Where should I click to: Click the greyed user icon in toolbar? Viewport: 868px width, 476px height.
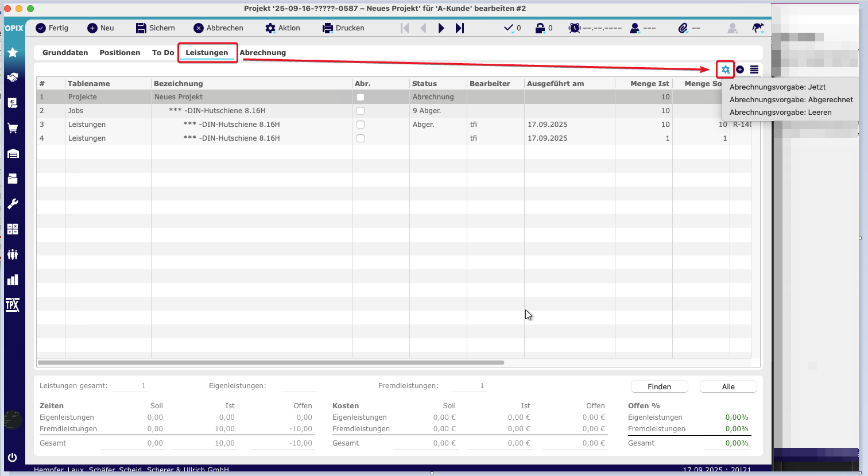[x=733, y=28]
